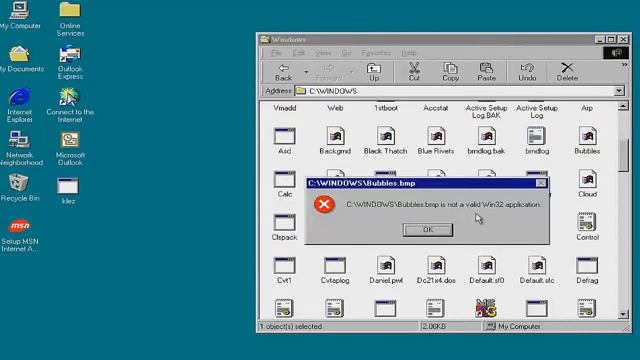Select the Default.sfc file
This screenshot has width=640, height=360.
[x=537, y=270]
